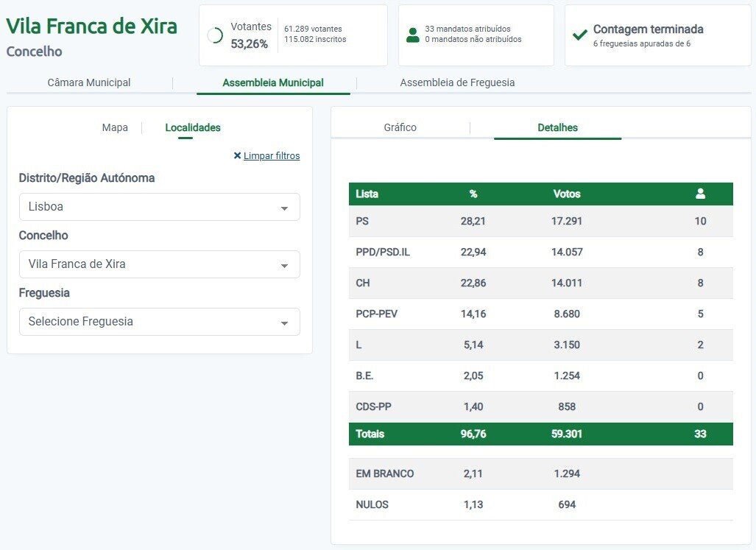Click the mandatos atribuídos person icon
Image resolution: width=756 pixels, height=550 pixels.
tap(414, 34)
